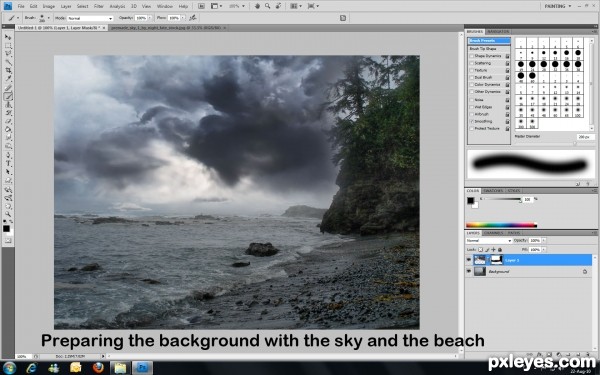Select the Eyedropper tool

(8, 79)
